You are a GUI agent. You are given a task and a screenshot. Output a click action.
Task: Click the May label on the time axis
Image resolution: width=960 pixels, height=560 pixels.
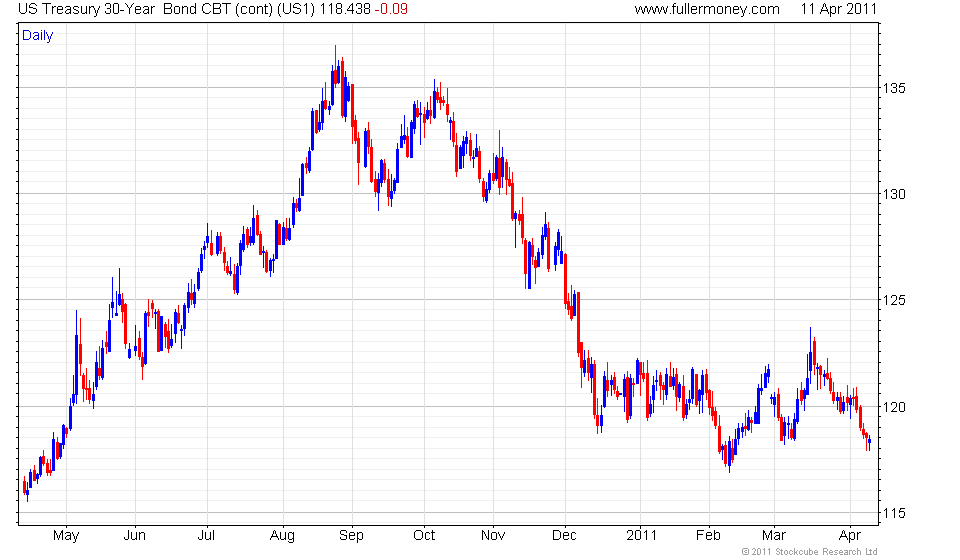click(66, 536)
